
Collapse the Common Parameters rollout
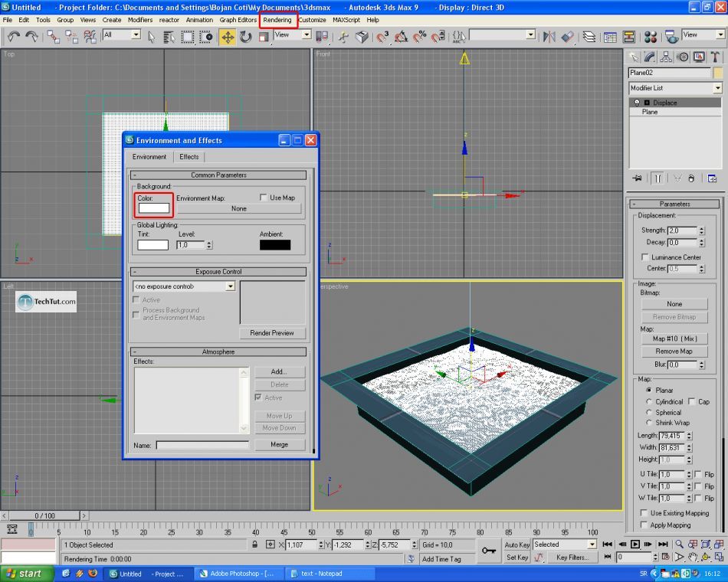click(218, 175)
